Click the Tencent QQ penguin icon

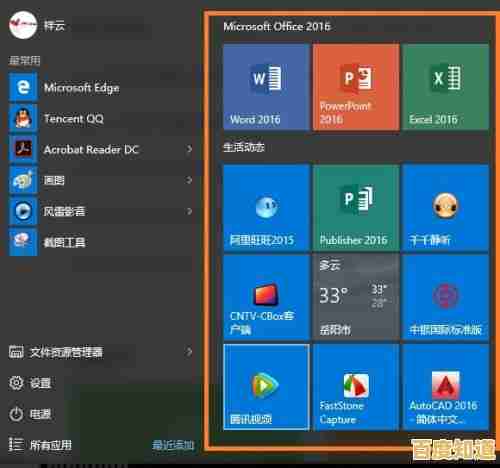(x=23, y=118)
